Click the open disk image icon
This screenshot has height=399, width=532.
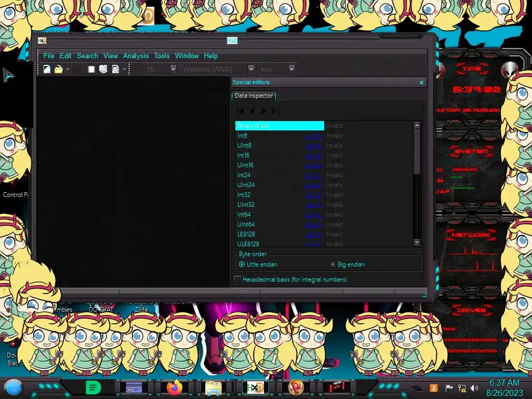coord(115,69)
